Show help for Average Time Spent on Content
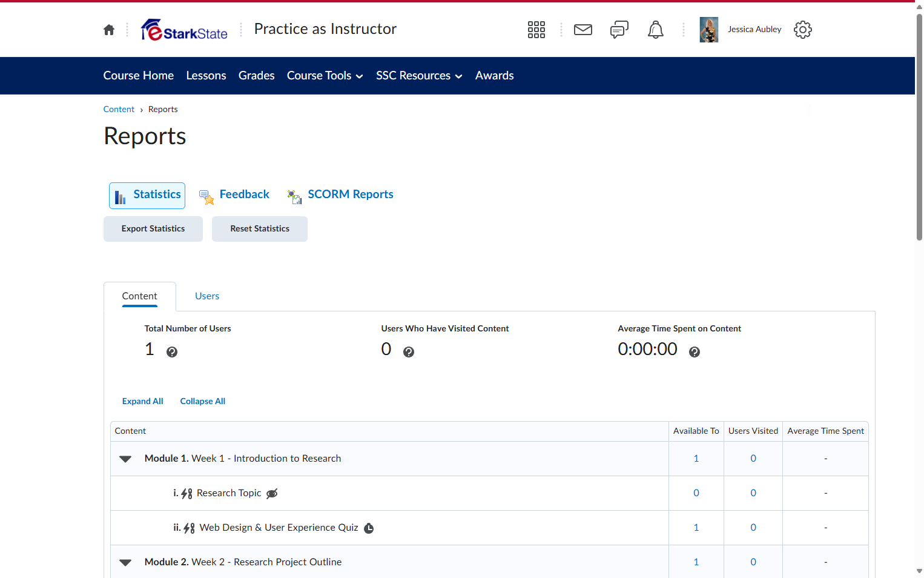Screen dimensions: 924x578 (695, 352)
